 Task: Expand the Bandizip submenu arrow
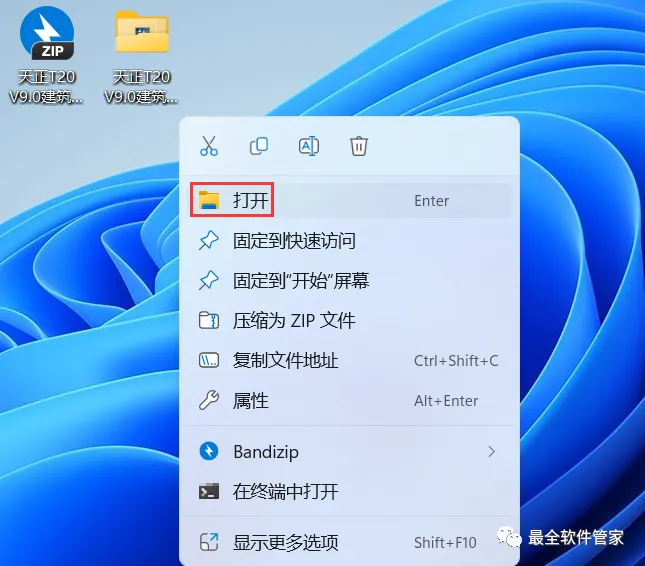[492, 452]
